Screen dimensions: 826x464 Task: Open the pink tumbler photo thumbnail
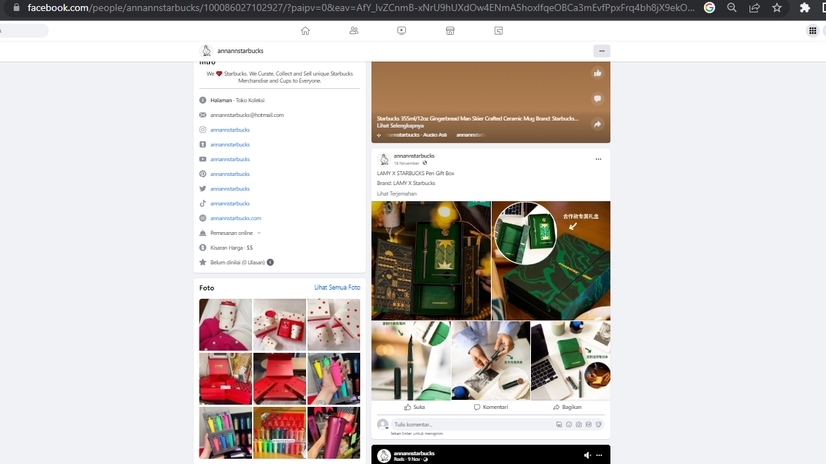click(334, 432)
